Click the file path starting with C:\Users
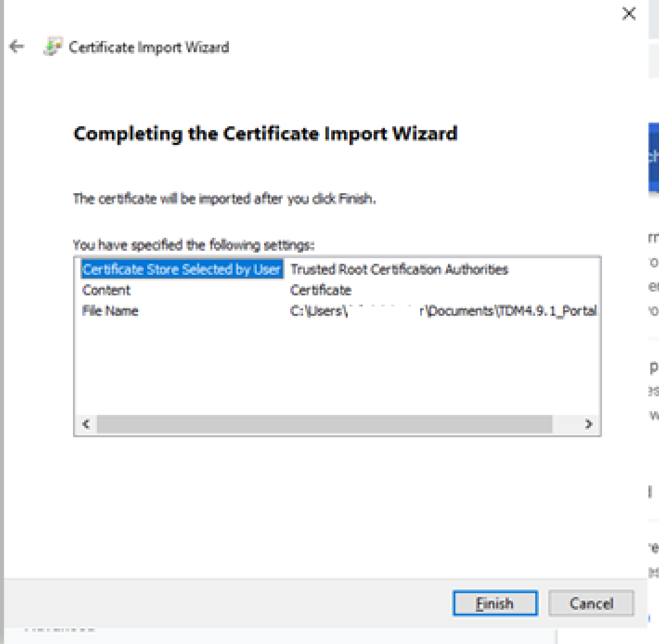 tap(444, 311)
